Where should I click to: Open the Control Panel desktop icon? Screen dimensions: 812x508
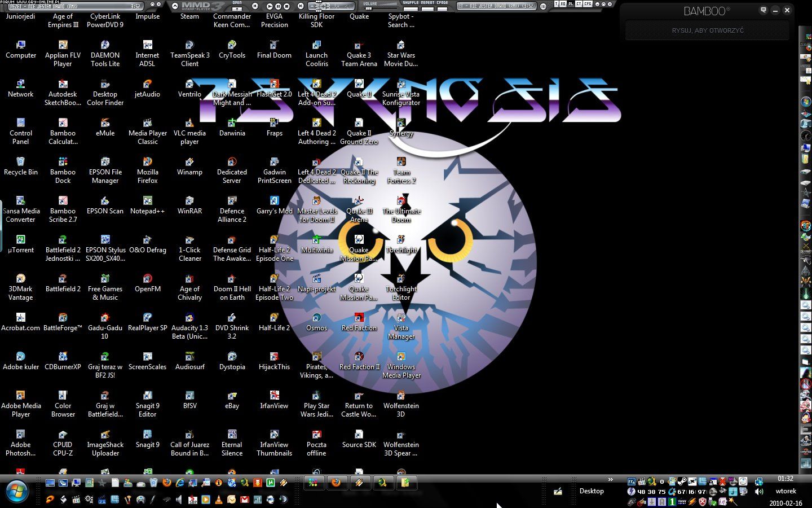[x=21, y=132]
